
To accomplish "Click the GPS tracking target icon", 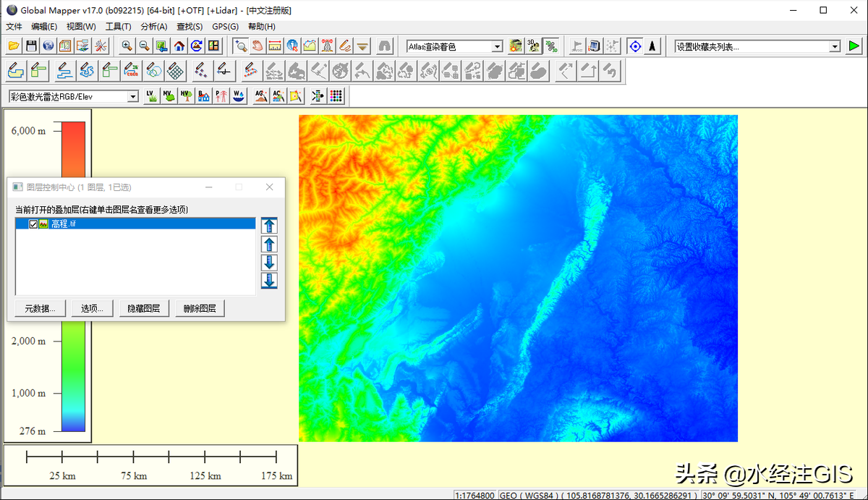I will (x=635, y=46).
